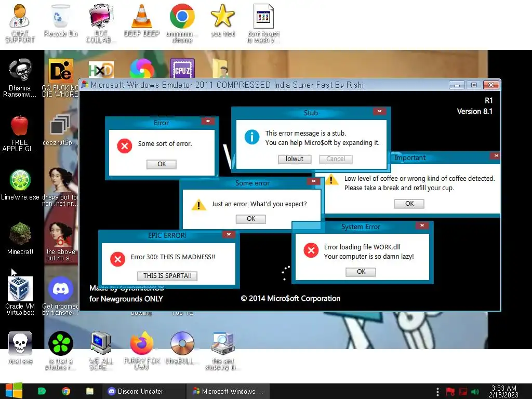
Task: Click OK in the 'Just an error' dialog
Action: [251, 219]
